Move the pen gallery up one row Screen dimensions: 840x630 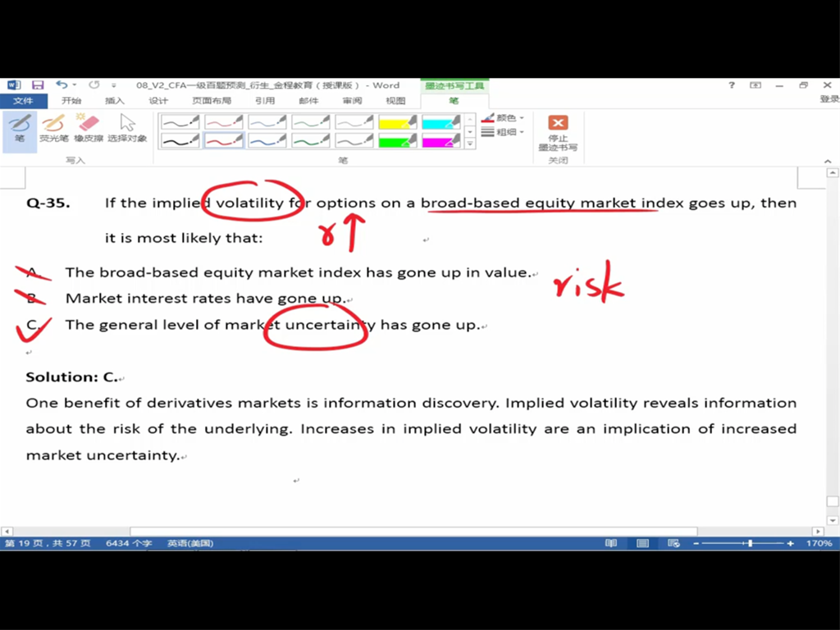point(470,120)
